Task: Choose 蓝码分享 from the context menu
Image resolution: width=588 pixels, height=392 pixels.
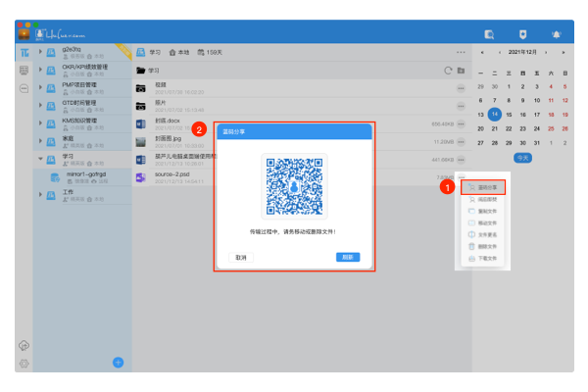Action: pyautogui.click(x=483, y=187)
